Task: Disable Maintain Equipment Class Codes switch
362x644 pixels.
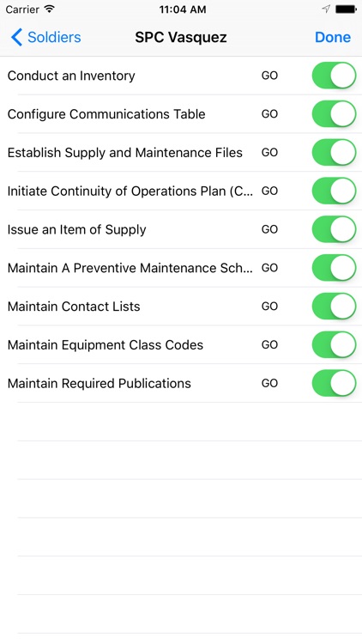Action: (x=334, y=345)
